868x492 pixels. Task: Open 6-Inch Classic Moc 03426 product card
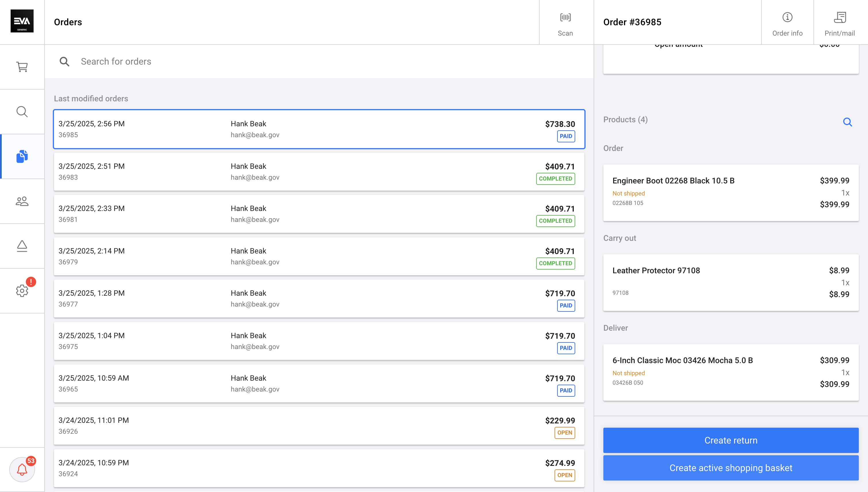click(x=731, y=372)
